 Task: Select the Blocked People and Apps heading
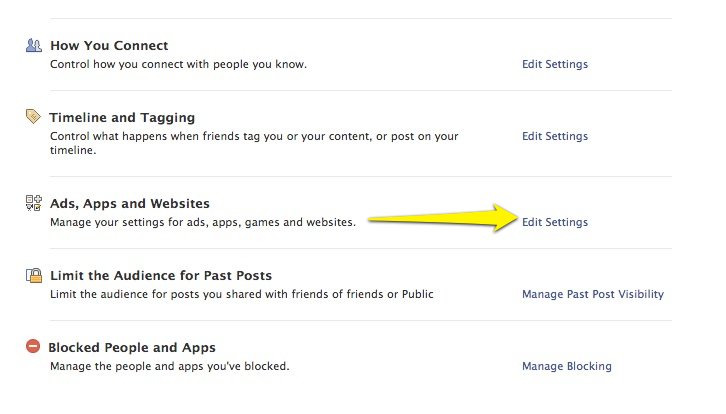point(133,347)
